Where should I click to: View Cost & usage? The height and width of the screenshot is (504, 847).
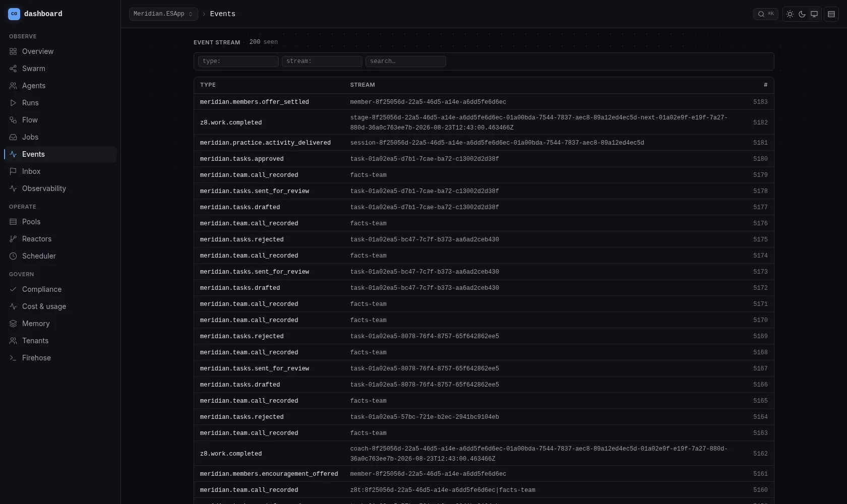[x=60, y=306]
